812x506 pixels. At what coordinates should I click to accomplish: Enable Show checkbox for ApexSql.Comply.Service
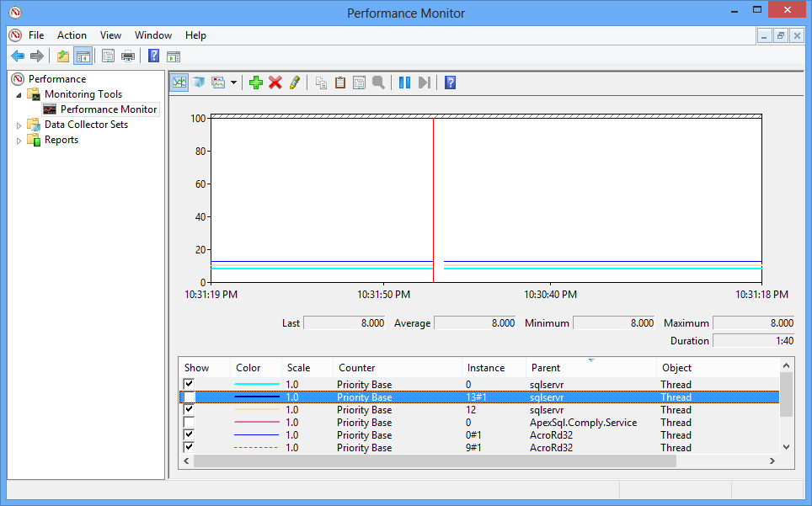pyautogui.click(x=189, y=422)
